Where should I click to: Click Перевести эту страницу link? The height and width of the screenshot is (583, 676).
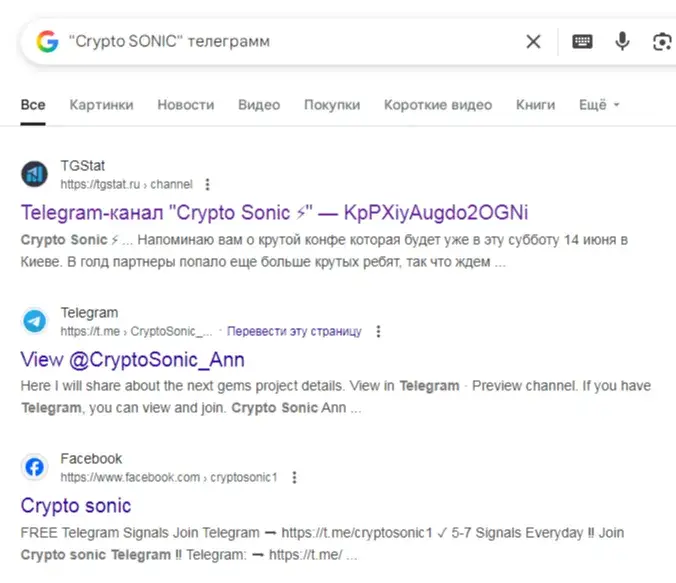pos(294,331)
